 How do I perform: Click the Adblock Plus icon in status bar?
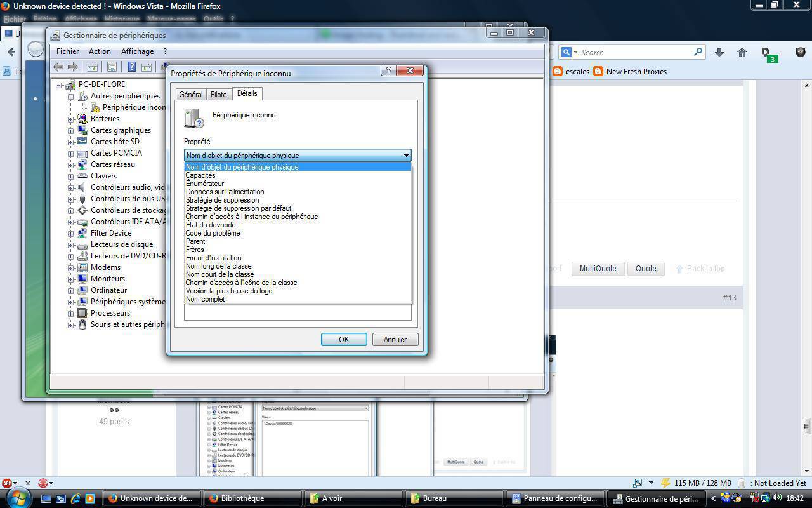click(7, 483)
